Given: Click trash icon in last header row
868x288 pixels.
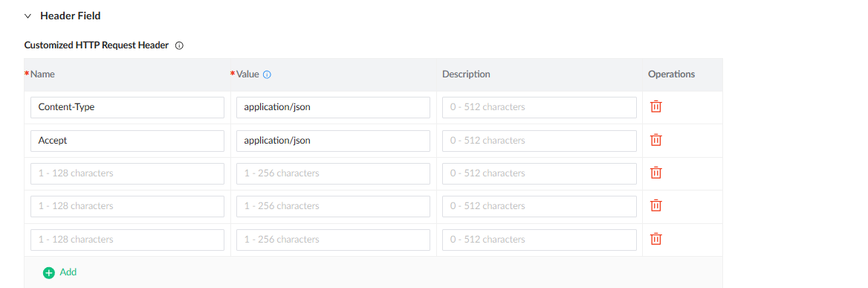Looking at the screenshot, I should [x=655, y=240].
